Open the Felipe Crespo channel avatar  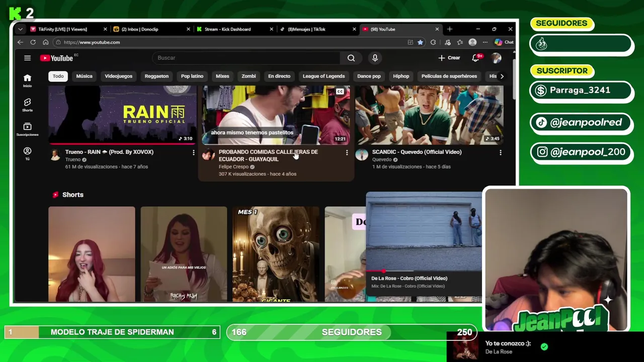click(x=208, y=155)
